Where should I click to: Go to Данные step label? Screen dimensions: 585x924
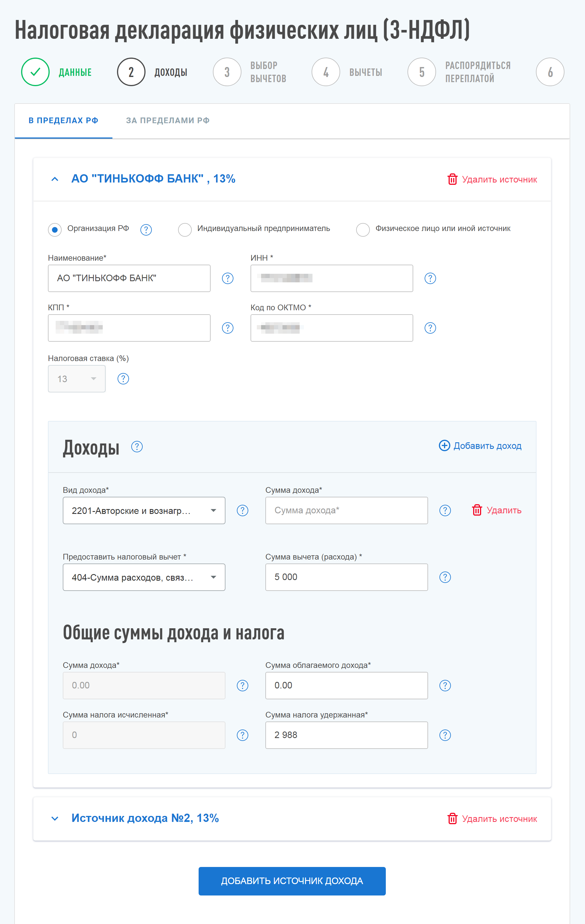pos(75,72)
